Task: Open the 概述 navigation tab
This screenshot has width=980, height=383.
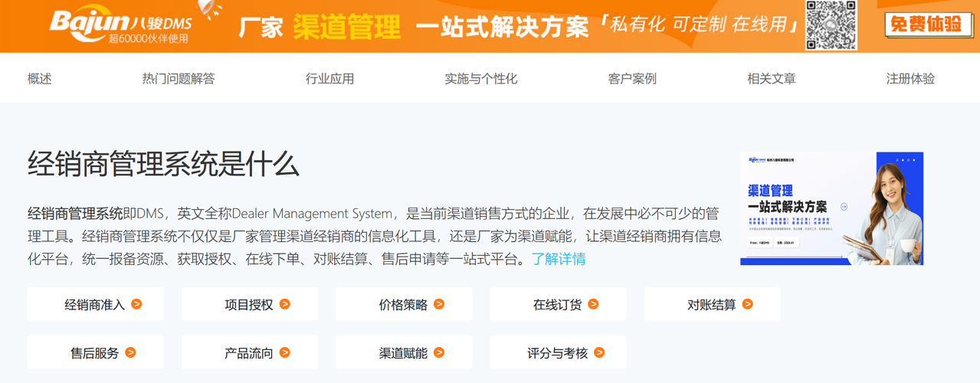Action: tap(40, 78)
